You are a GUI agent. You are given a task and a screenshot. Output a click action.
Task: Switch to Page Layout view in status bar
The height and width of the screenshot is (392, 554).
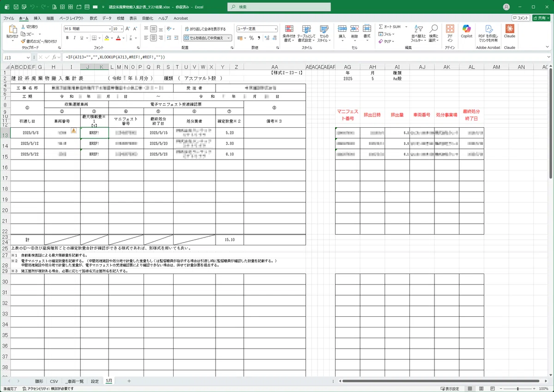click(481, 389)
